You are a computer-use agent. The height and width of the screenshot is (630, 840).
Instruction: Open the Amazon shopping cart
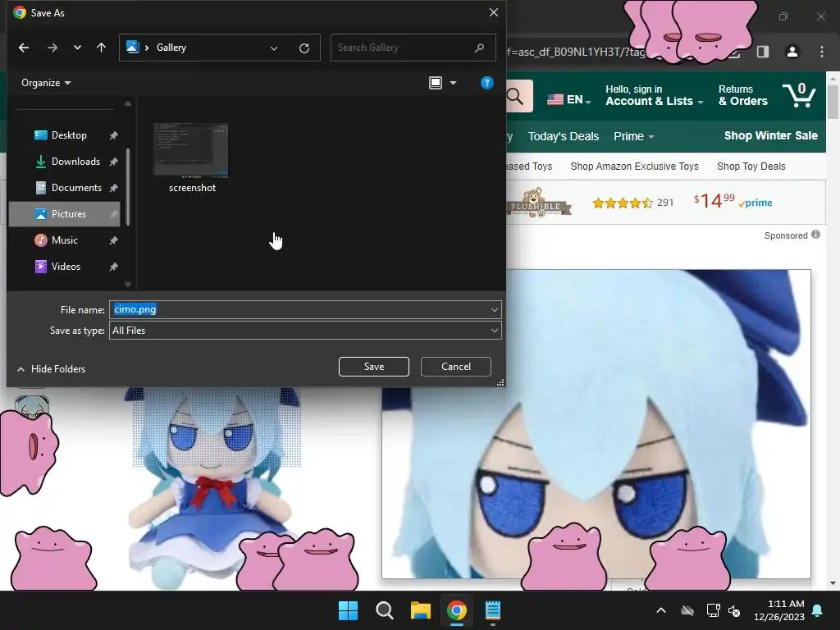click(799, 95)
